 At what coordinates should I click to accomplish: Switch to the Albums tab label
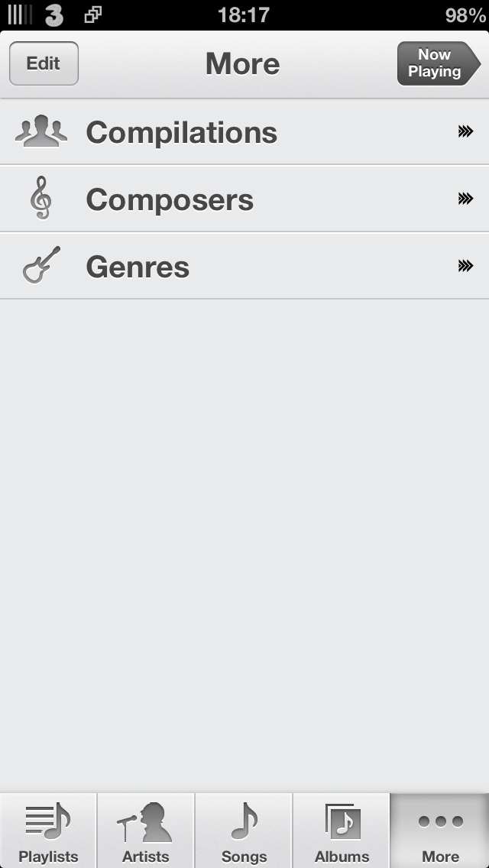pyautogui.click(x=342, y=857)
